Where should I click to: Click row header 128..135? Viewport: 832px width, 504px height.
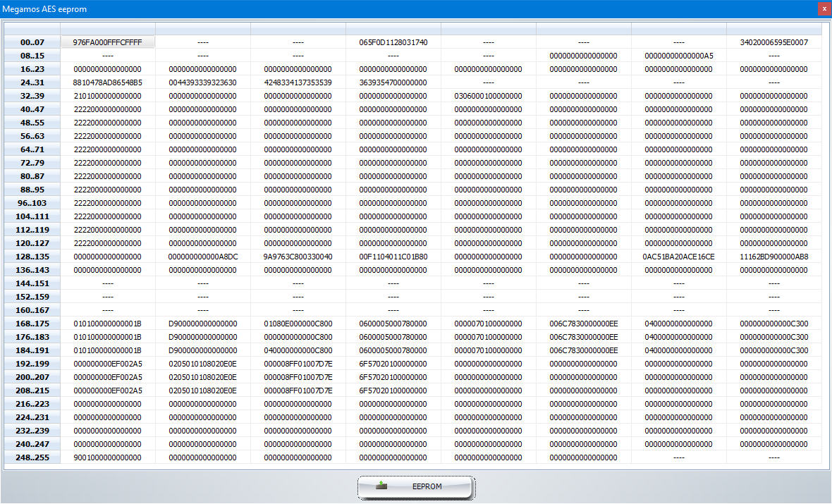tap(32, 257)
